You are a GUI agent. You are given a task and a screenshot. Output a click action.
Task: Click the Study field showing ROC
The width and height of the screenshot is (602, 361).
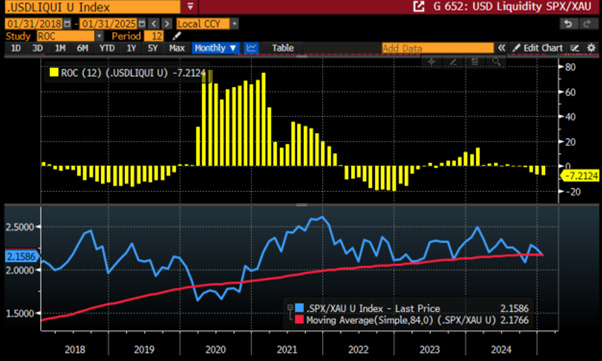(66, 36)
